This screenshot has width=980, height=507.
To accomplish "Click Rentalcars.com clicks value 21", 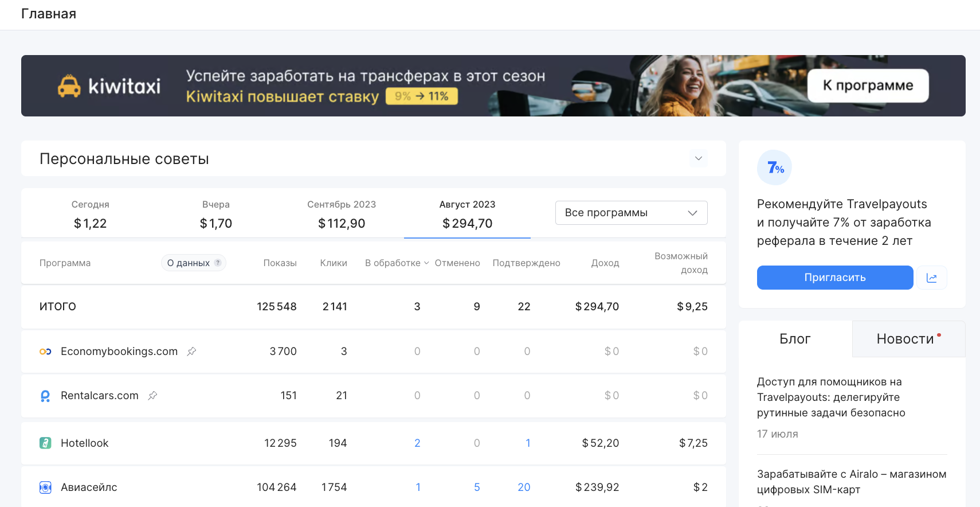I will click(342, 396).
